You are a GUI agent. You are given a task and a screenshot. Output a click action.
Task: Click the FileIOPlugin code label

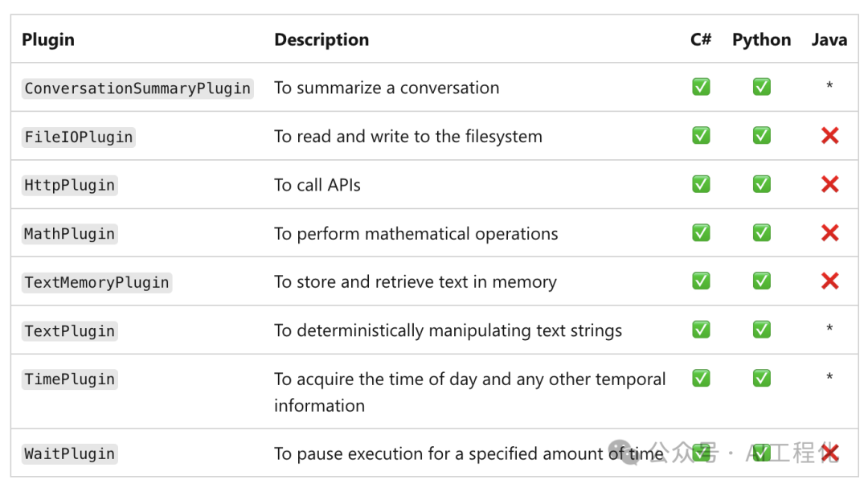79,137
